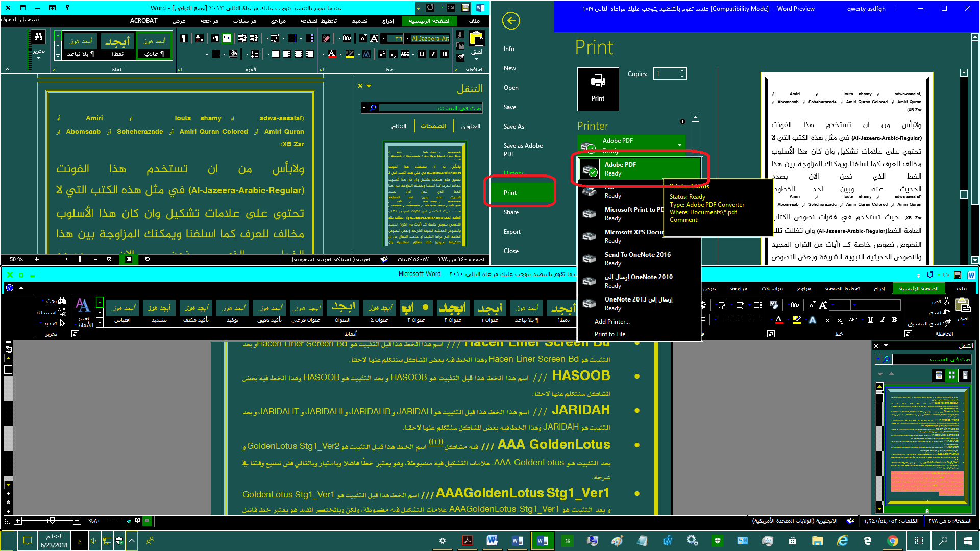
Task: Click the back arrow in Backstage view
Action: pyautogui.click(x=511, y=21)
